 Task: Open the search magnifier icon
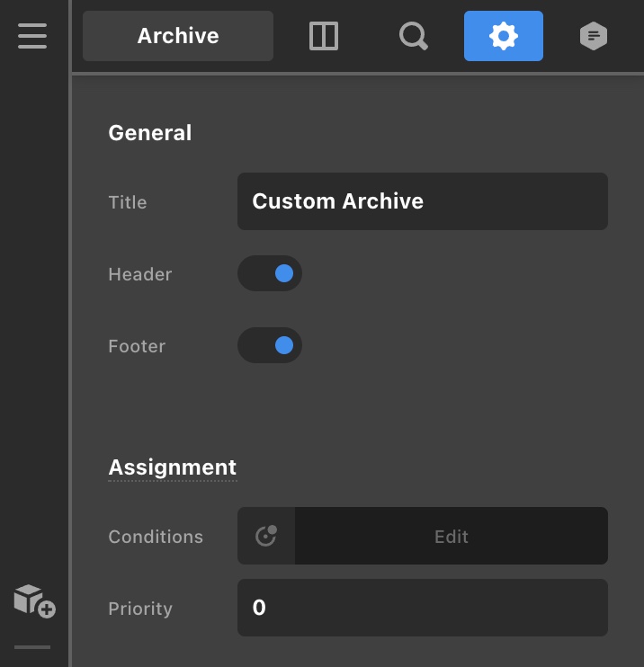click(414, 36)
